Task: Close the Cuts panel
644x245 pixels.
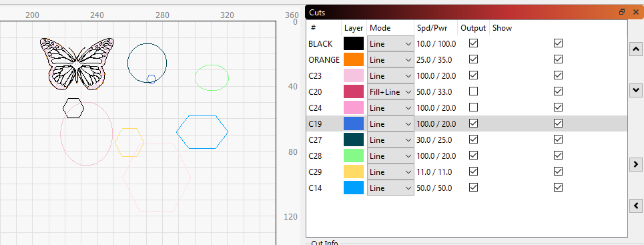Action: tap(636, 12)
